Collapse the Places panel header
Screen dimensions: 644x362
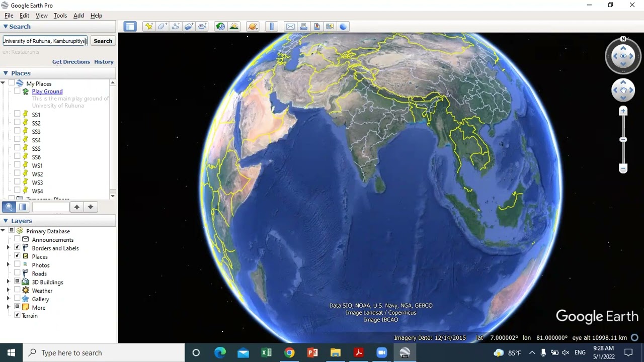point(6,73)
